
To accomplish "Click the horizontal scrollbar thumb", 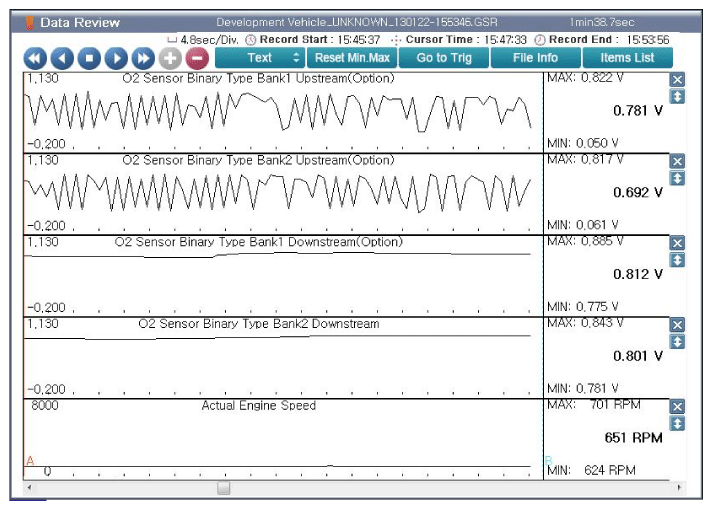I will point(223,488).
